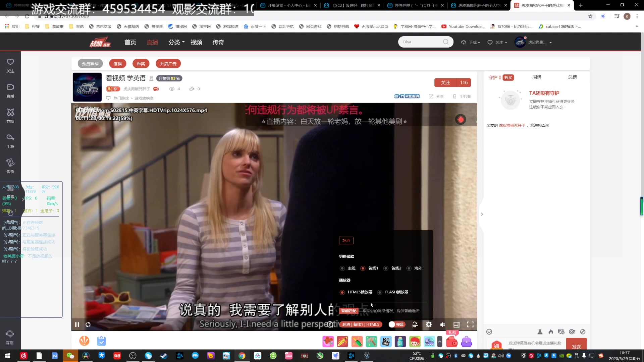Rotate the video 90 degrees
This screenshot has width=644, height=362.
point(415,324)
